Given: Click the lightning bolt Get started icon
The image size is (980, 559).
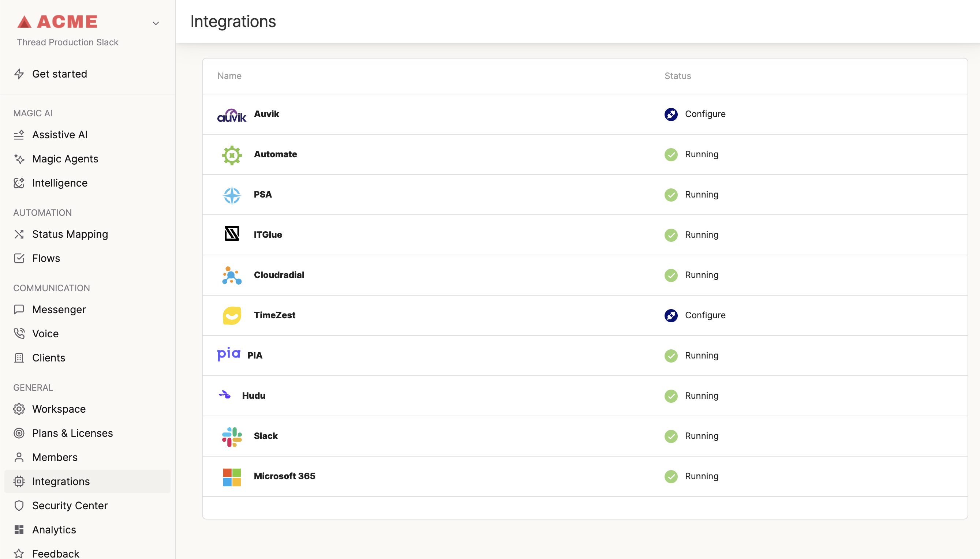Looking at the screenshot, I should point(19,74).
